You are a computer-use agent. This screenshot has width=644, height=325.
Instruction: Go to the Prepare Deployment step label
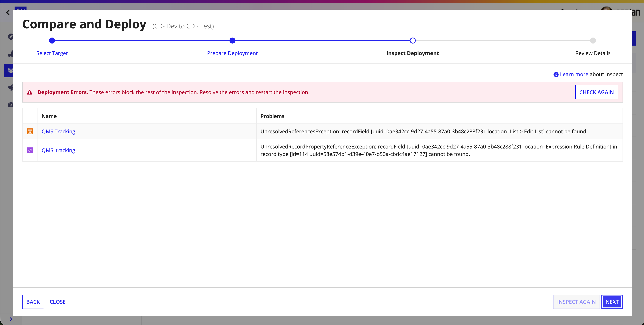[232, 53]
